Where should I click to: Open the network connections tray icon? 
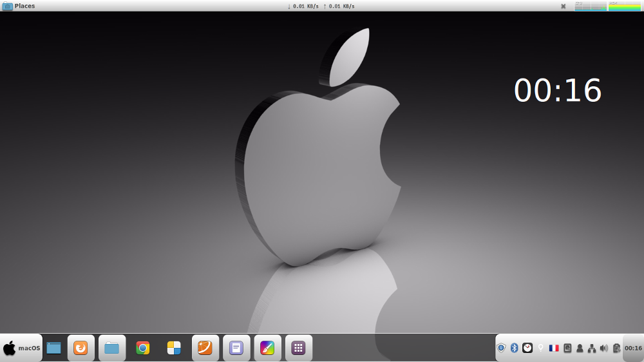coord(592,348)
